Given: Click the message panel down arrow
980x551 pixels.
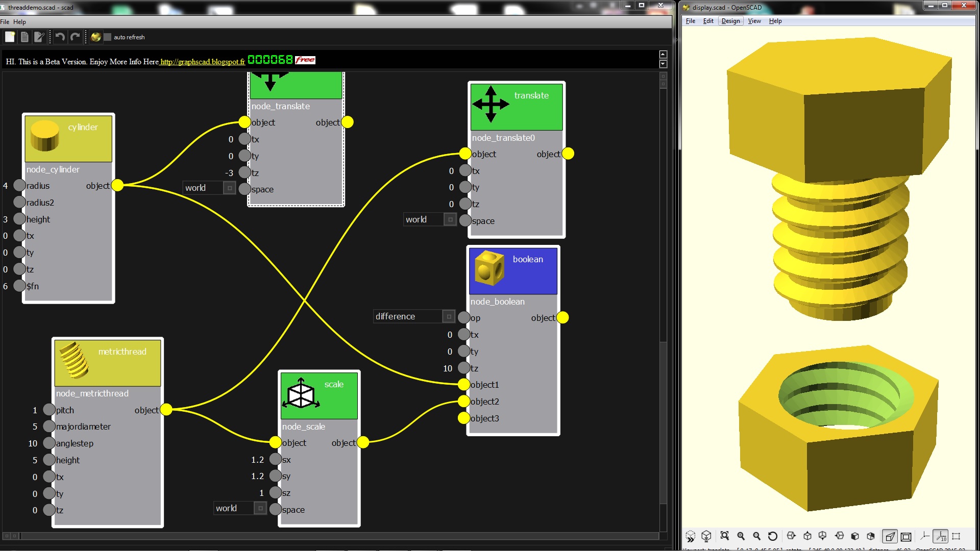Looking at the screenshot, I should pyautogui.click(x=663, y=64).
